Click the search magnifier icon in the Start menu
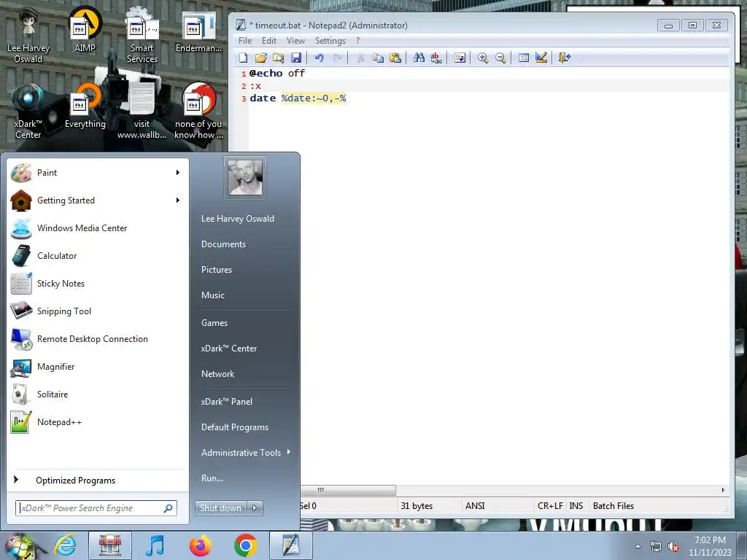Screen dimensions: 747x560 (169, 508)
